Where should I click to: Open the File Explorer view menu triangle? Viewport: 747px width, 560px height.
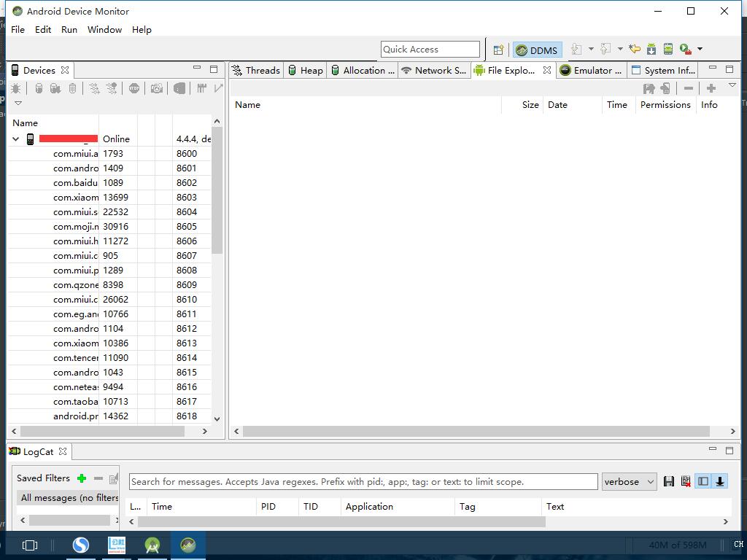point(732,85)
